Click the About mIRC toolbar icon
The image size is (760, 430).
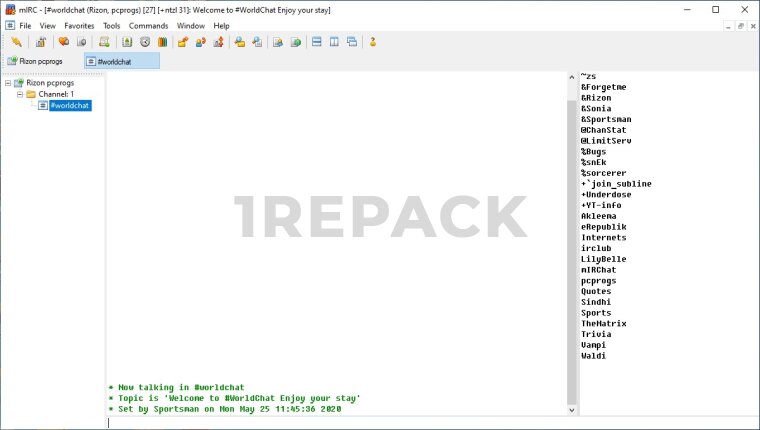coord(373,42)
